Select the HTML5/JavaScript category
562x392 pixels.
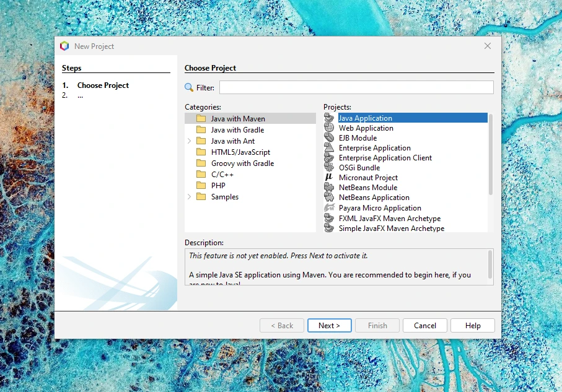coord(250,152)
